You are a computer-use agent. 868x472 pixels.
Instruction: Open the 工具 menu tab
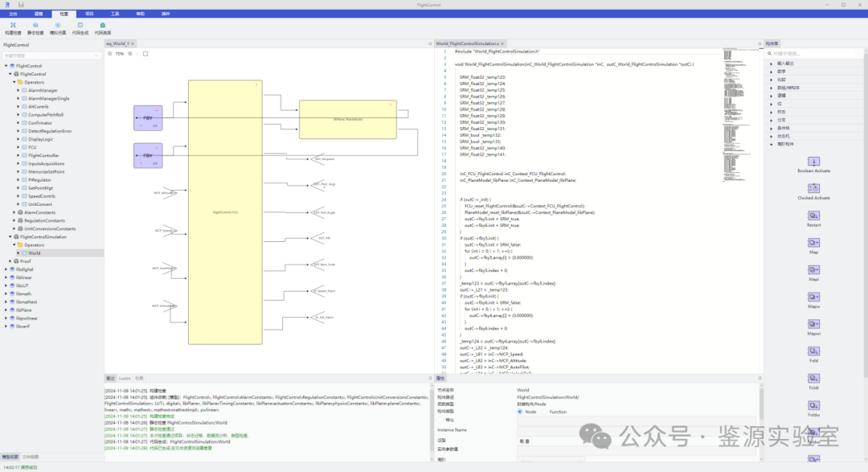pyautogui.click(x=115, y=14)
